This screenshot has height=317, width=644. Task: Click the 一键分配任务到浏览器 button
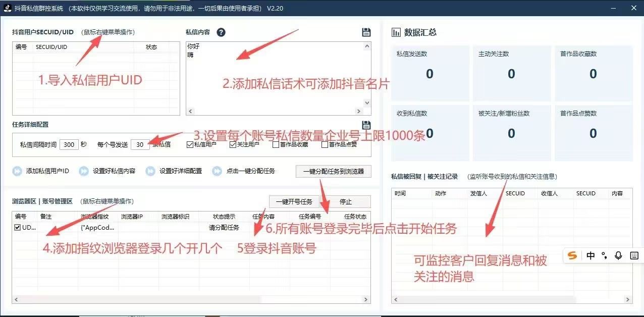click(x=333, y=172)
